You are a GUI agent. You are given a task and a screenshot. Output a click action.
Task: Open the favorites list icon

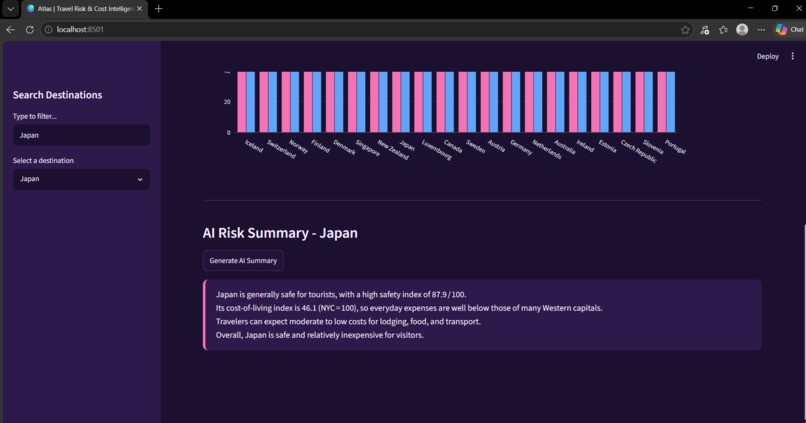tap(723, 30)
